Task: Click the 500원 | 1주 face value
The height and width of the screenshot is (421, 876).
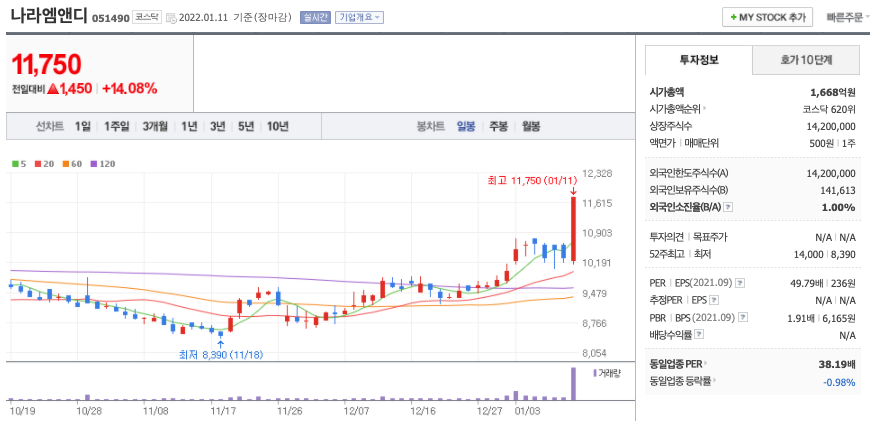Action: tap(832, 143)
